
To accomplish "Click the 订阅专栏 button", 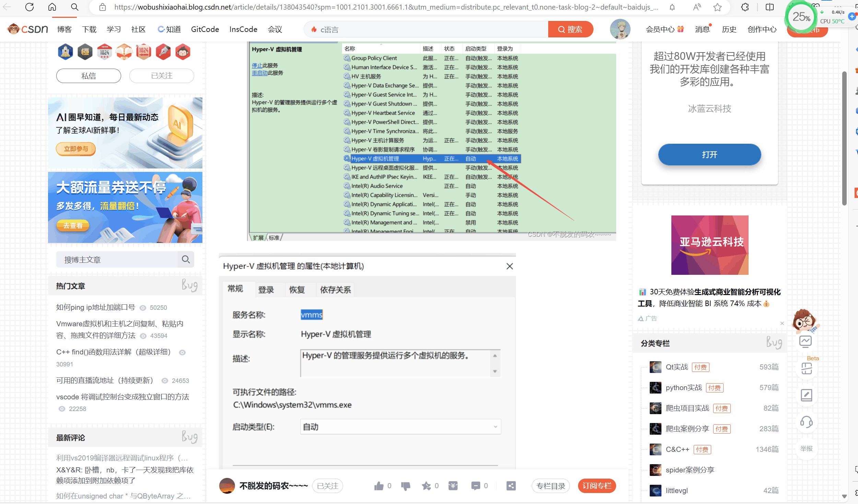I will pos(597,486).
